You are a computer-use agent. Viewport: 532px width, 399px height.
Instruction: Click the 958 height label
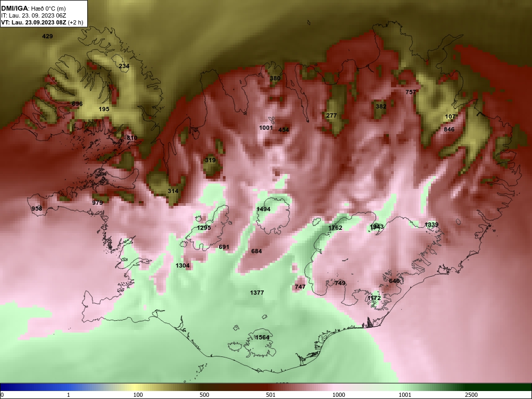pyautogui.click(x=37, y=209)
